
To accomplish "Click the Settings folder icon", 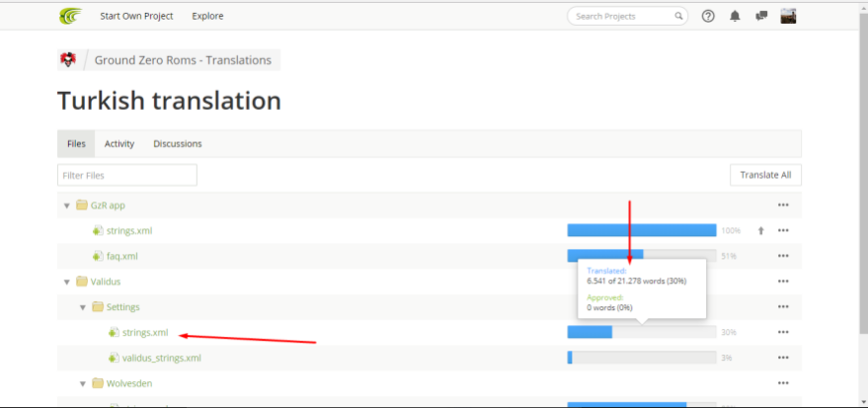I will [x=98, y=307].
